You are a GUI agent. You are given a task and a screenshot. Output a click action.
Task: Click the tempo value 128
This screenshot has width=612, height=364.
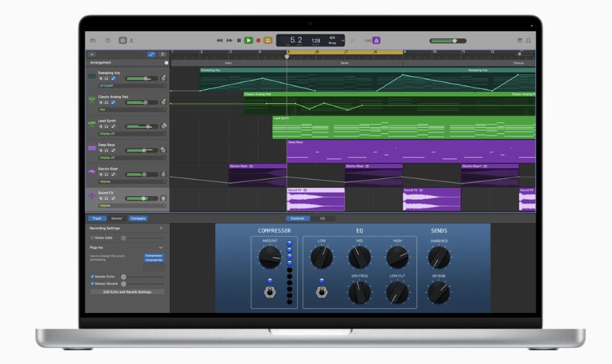[x=316, y=41]
